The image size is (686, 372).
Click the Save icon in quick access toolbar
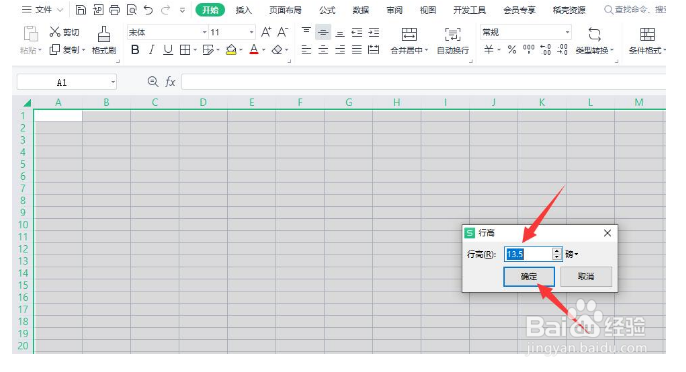pos(80,10)
